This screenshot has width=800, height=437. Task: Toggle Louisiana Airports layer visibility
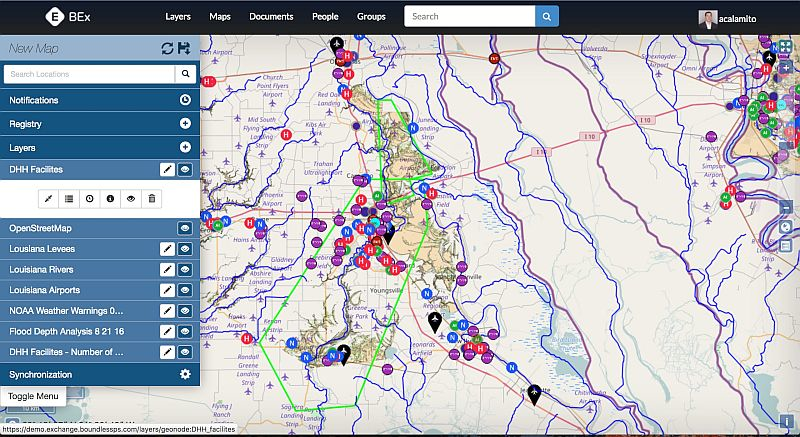[185, 290]
